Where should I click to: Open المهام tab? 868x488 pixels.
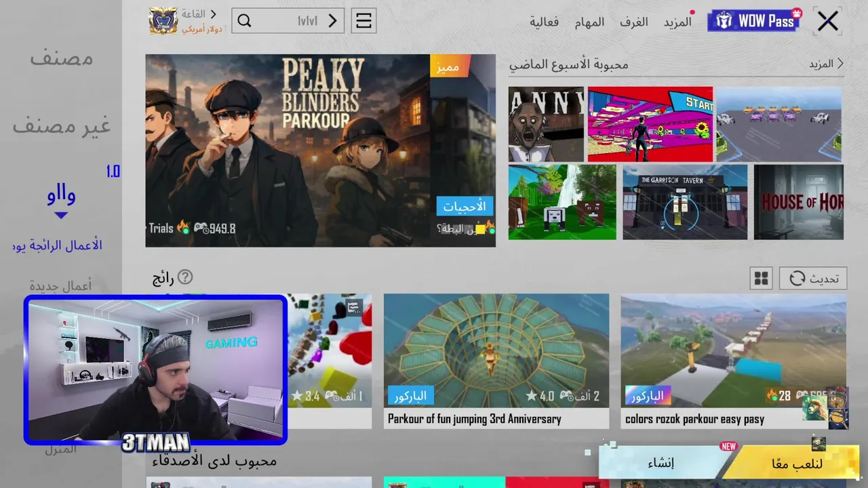click(x=589, y=22)
